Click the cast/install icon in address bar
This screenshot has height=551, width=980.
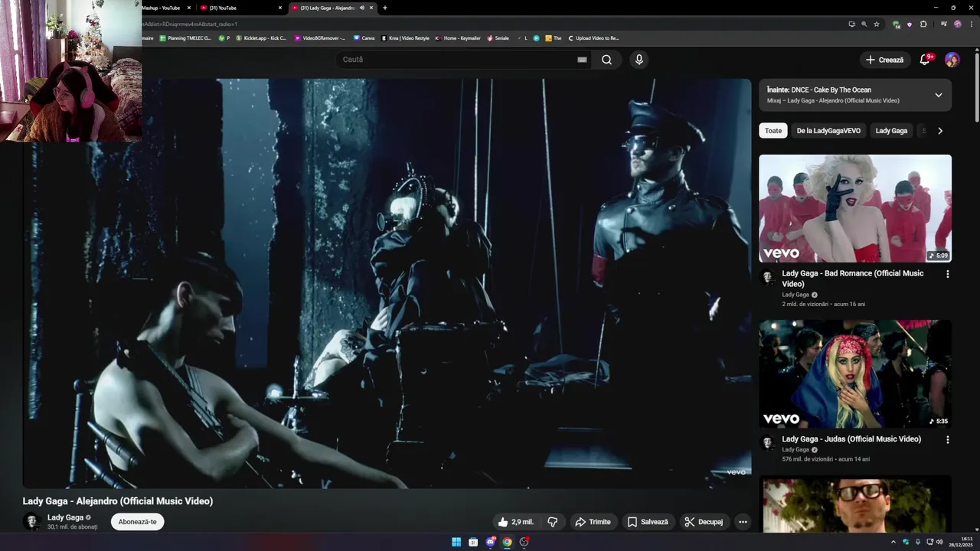click(851, 24)
